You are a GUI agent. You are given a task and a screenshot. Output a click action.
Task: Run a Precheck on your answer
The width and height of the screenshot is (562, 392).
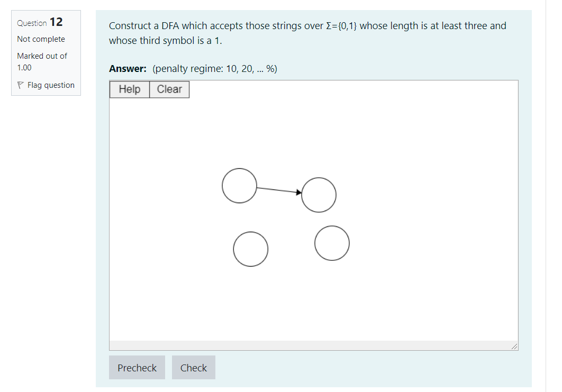137,368
